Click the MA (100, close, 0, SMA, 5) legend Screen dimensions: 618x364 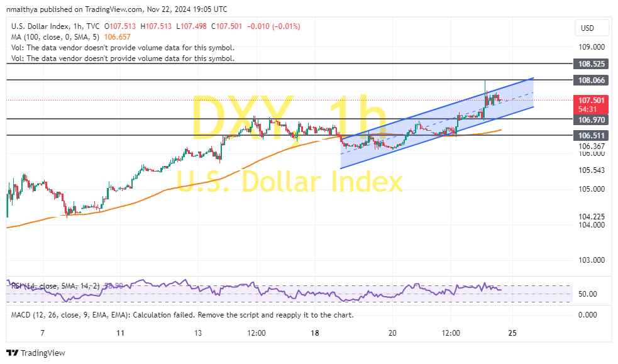click(x=55, y=37)
